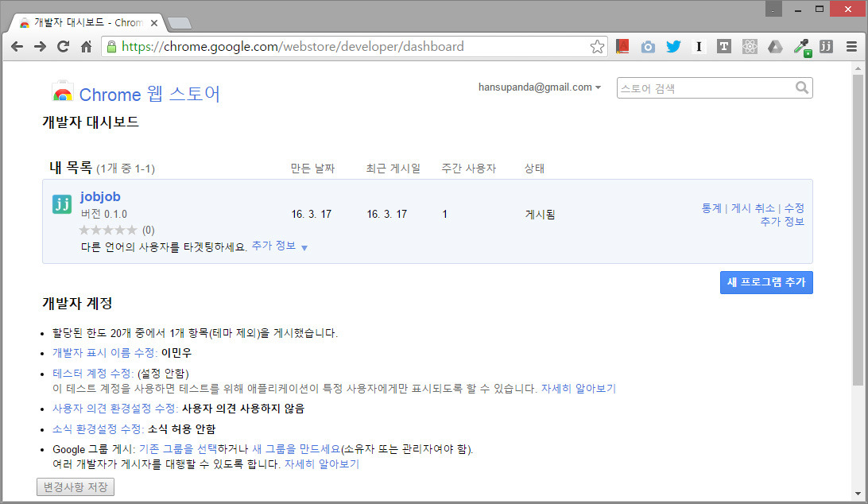Click the user profile button in title bar
The height and width of the screenshot is (504, 868).
point(773,9)
